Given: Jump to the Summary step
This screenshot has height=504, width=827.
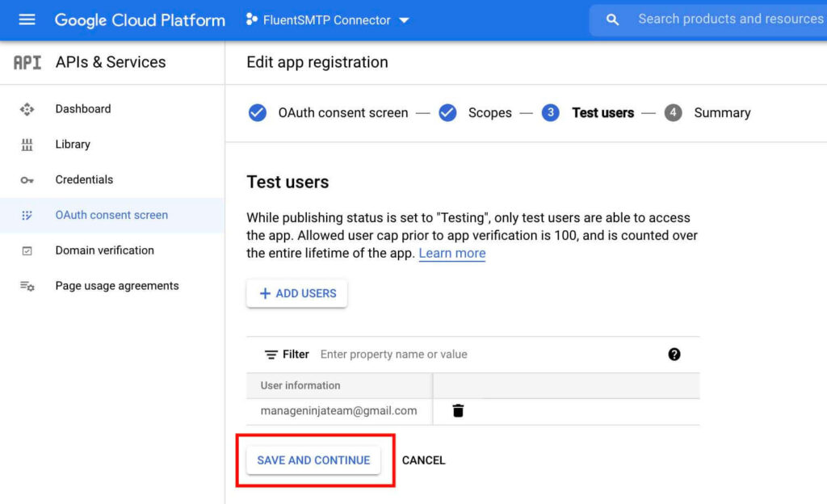Looking at the screenshot, I should pyautogui.click(x=722, y=113).
